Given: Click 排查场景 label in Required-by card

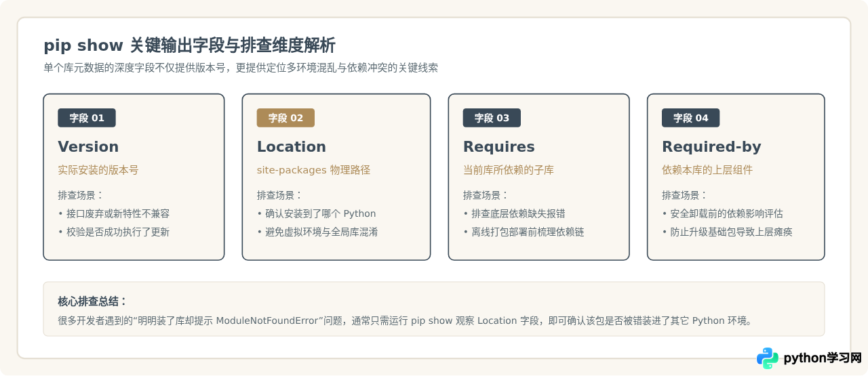Looking at the screenshot, I should click(684, 195).
